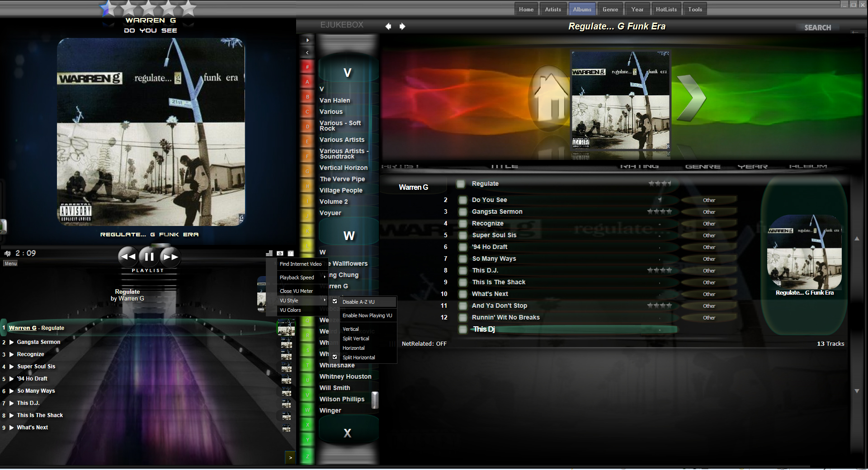The image size is (868, 470).
Task: Click the PLAYLIST label button
Action: pyautogui.click(x=148, y=270)
